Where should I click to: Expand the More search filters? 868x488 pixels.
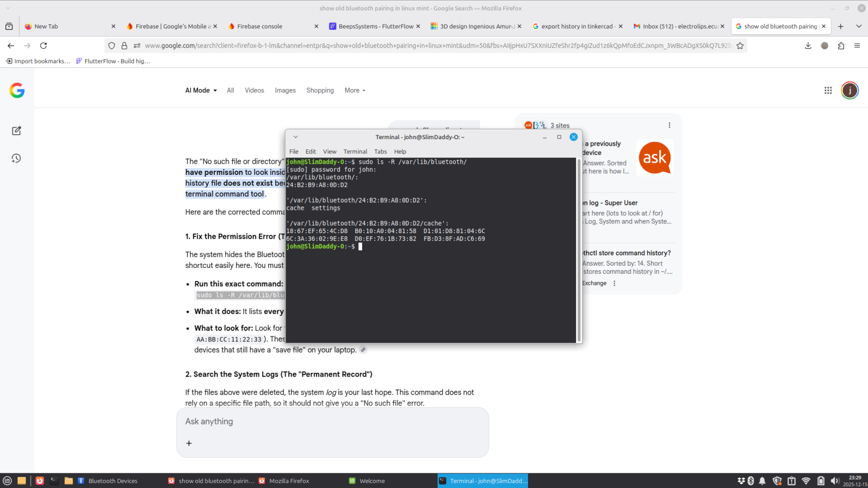[x=355, y=90]
